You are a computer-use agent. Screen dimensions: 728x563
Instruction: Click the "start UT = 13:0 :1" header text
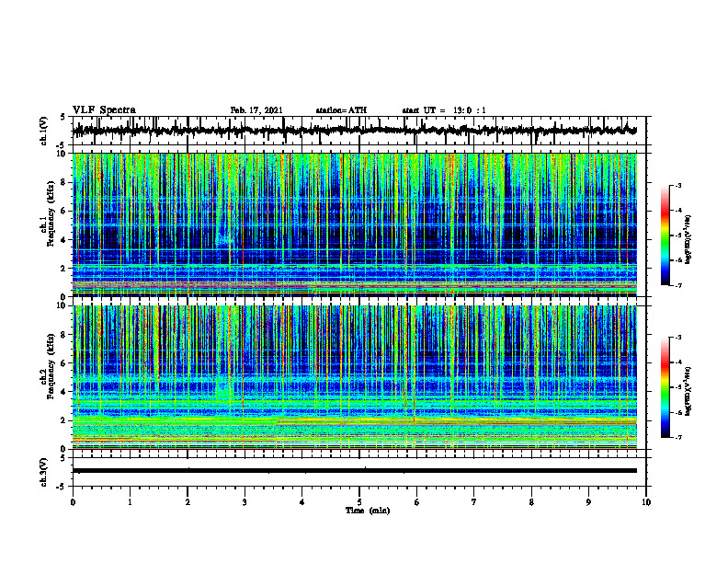444,110
